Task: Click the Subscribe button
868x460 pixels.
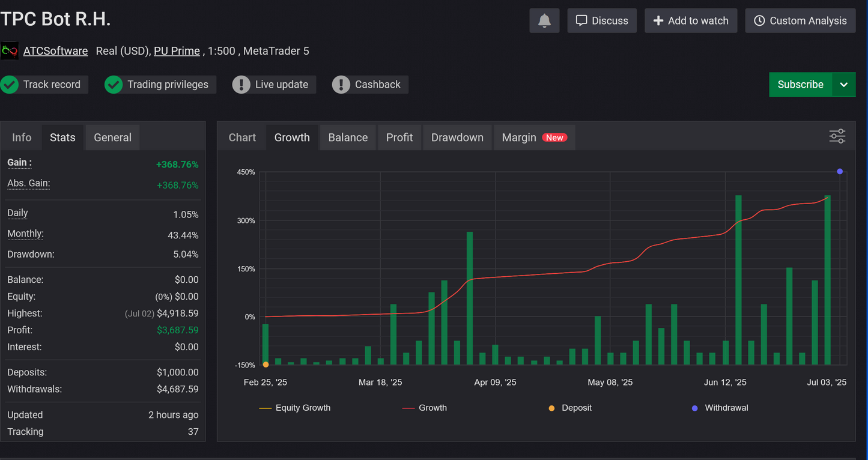Action: click(x=800, y=84)
